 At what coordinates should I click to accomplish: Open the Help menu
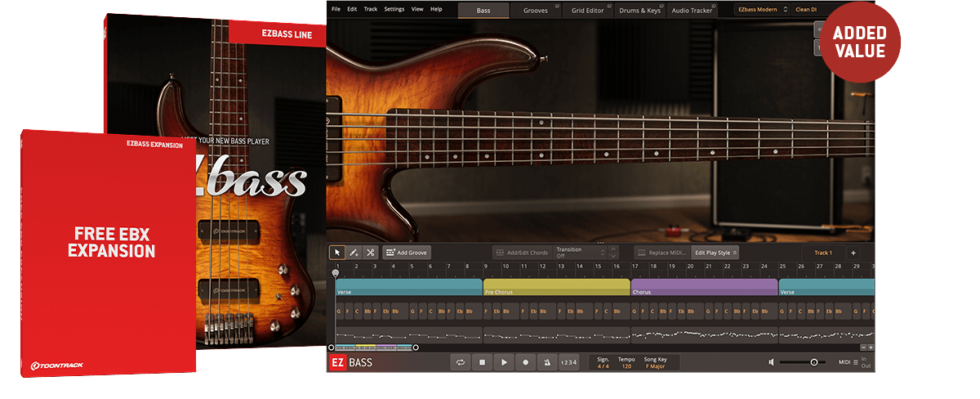(436, 9)
